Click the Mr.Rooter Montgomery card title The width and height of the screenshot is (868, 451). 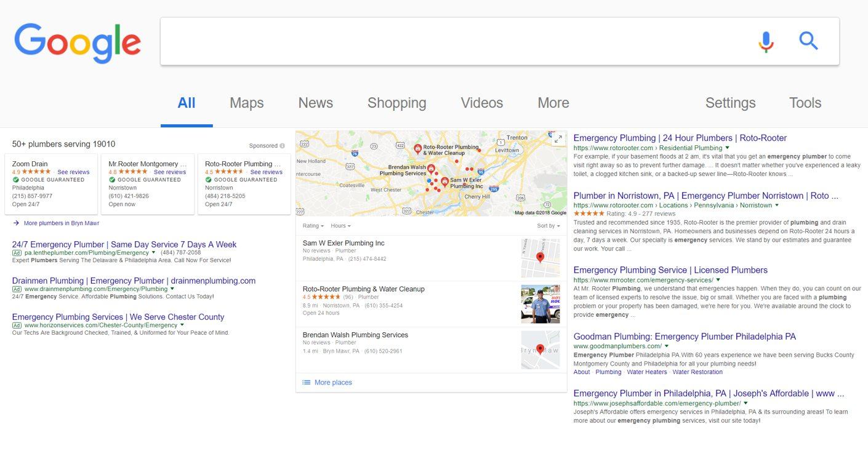pos(147,164)
